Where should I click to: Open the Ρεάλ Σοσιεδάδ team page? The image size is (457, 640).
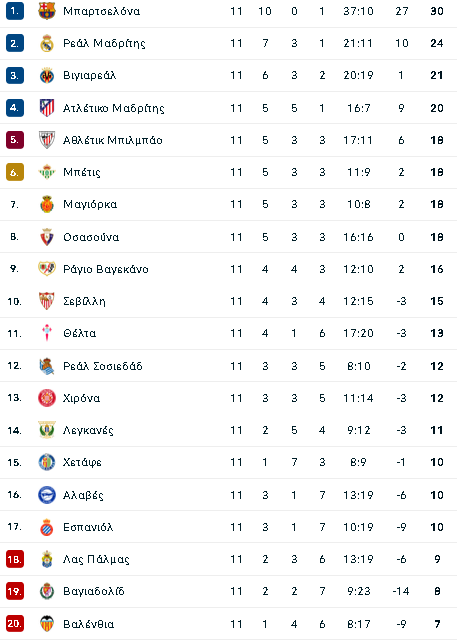[x=102, y=366]
